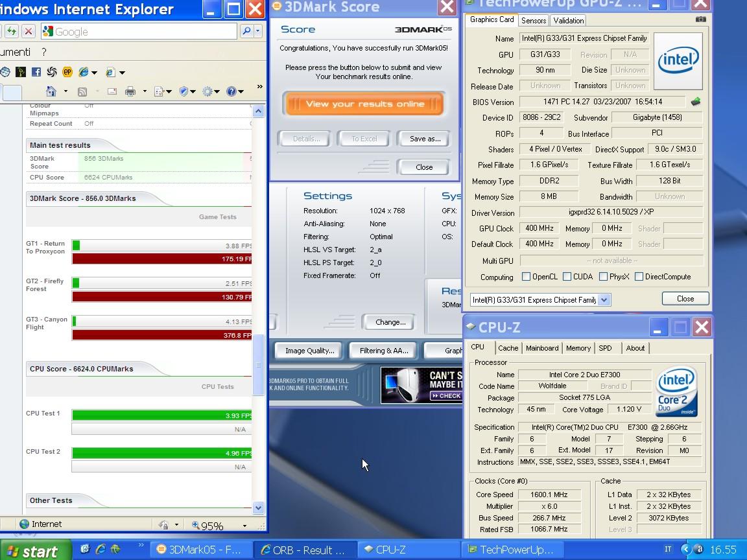Click the Filtering & AA... button
Screen dimensions: 747x560
(384, 351)
